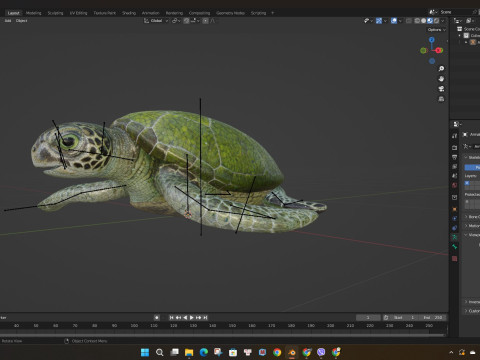Open the Compositing workspace tab
This screenshot has height=360, width=480.
[199, 13]
